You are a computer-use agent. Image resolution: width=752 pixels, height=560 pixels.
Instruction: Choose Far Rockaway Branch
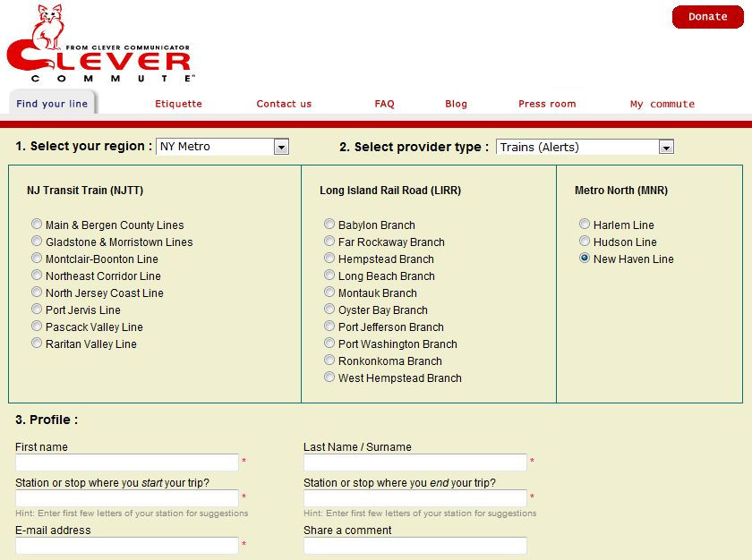(329, 241)
